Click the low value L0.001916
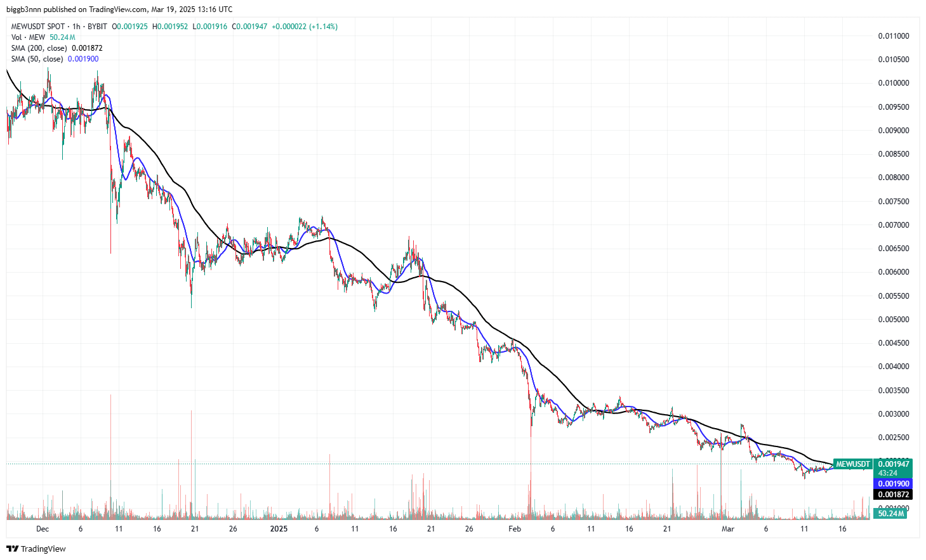This screenshot has width=926, height=560. tap(209, 27)
